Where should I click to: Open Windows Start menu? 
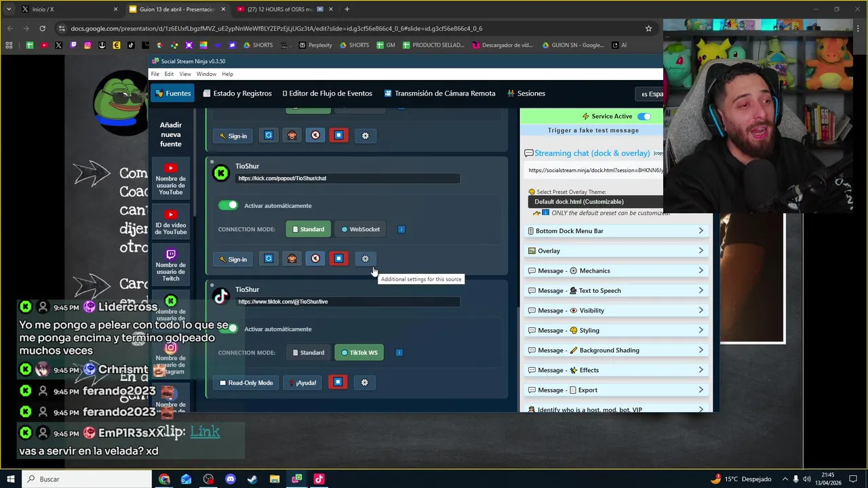(x=10, y=479)
